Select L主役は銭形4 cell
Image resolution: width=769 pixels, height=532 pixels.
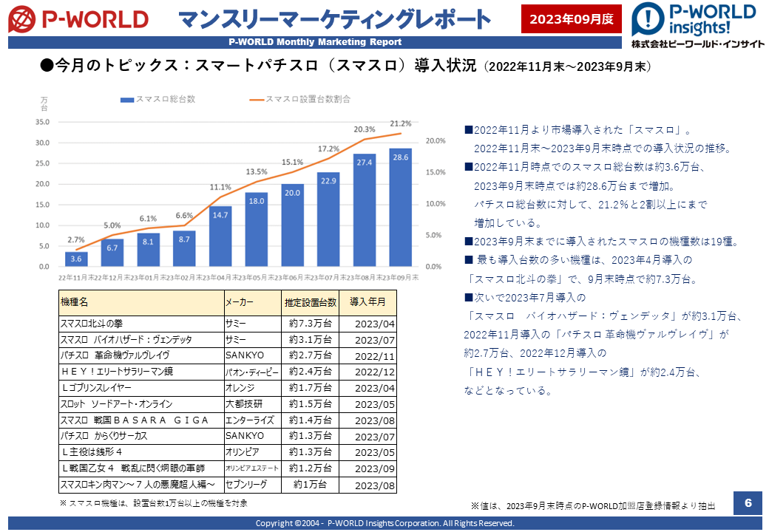(141, 452)
